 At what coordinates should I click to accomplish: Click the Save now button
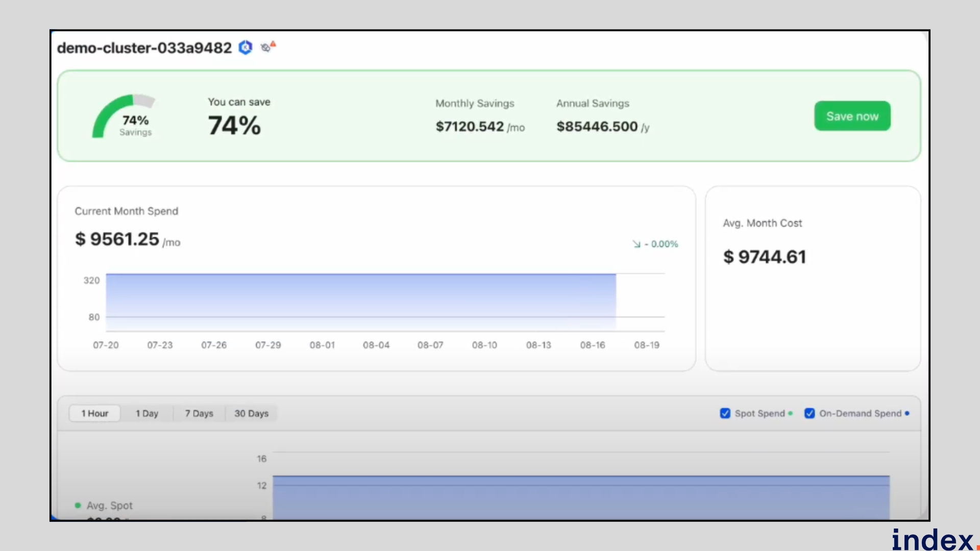[x=852, y=116]
